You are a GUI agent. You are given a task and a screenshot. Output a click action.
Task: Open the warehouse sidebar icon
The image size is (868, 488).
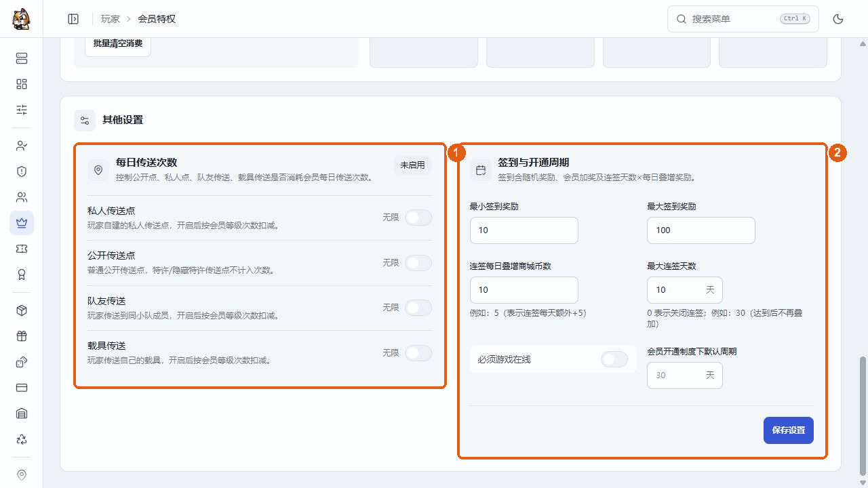22,413
